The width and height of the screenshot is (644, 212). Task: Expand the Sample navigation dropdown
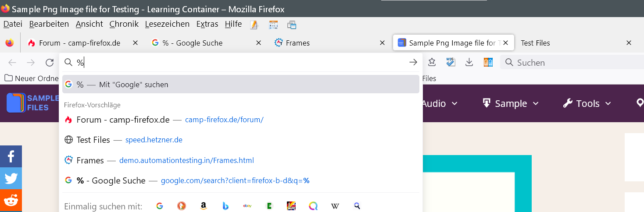tap(511, 104)
